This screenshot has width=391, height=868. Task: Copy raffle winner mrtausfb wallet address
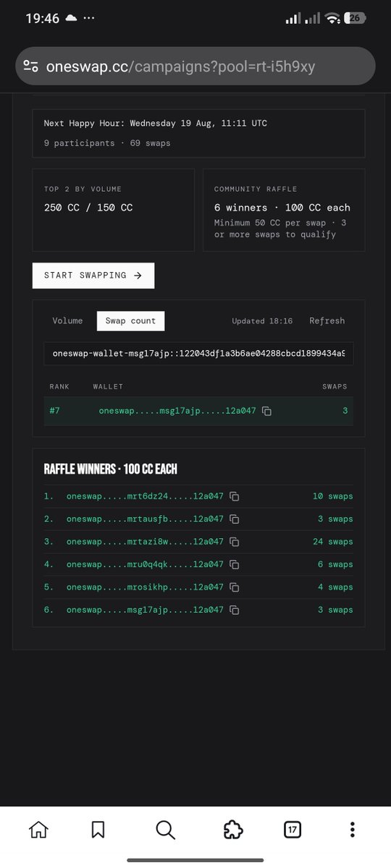234,519
